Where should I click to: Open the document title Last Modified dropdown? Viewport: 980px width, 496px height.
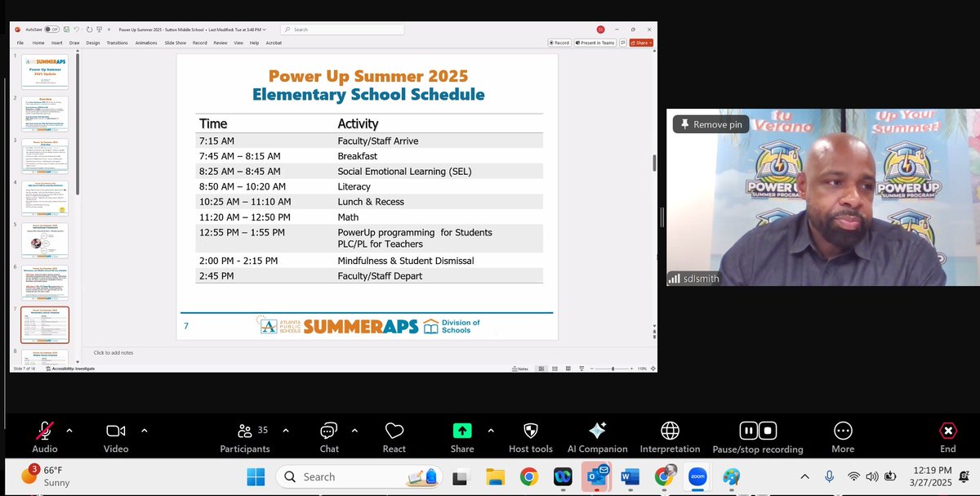pyautogui.click(x=263, y=29)
